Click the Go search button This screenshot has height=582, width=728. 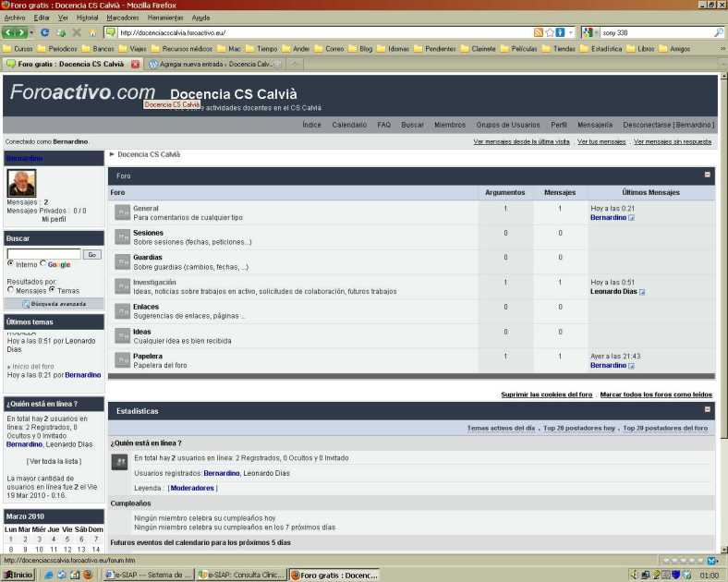point(92,254)
